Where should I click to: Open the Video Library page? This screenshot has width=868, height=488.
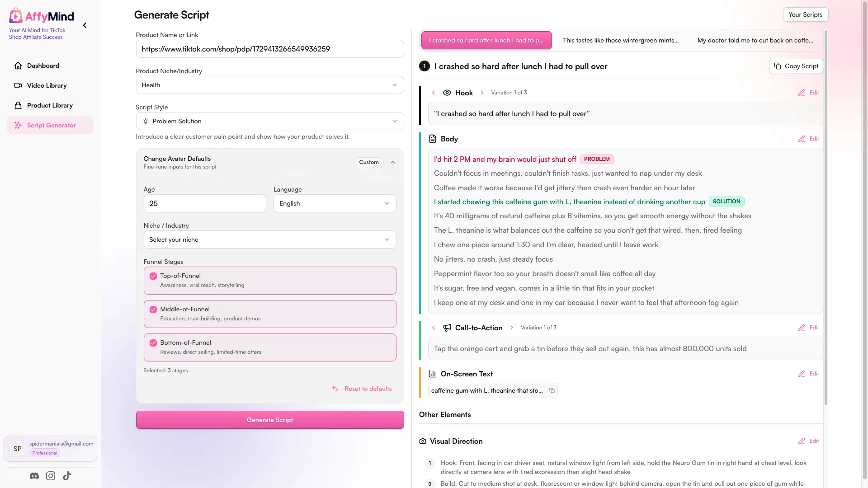click(x=50, y=85)
